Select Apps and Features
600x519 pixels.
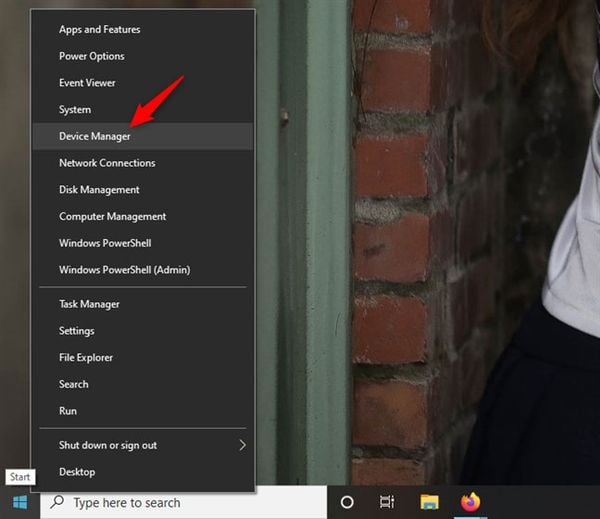pyautogui.click(x=100, y=30)
